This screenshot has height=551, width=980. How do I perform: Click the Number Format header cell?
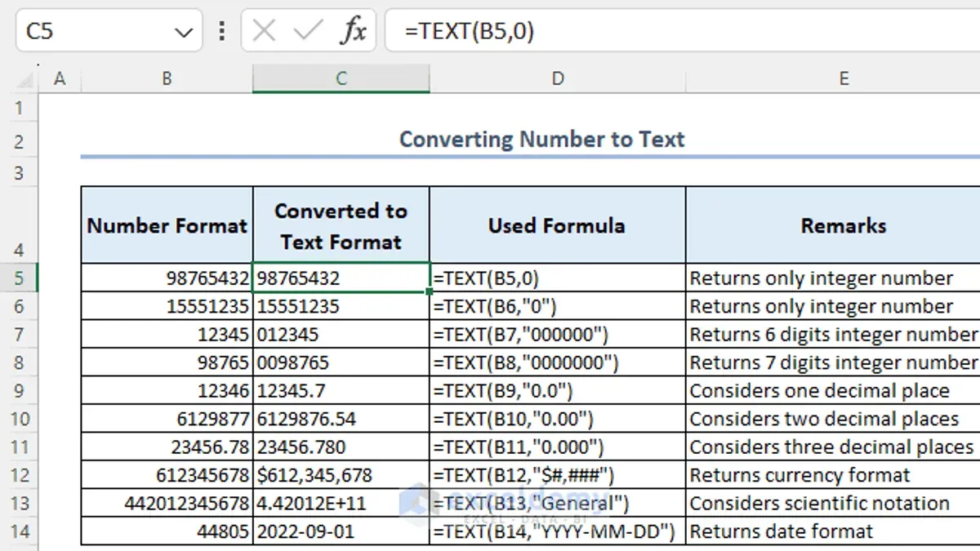click(167, 225)
